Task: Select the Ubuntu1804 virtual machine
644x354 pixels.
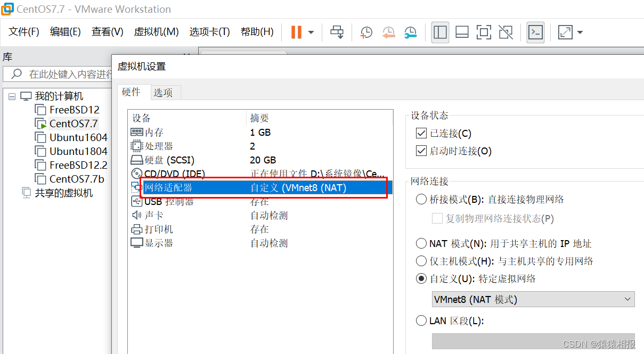Action: coord(78,151)
